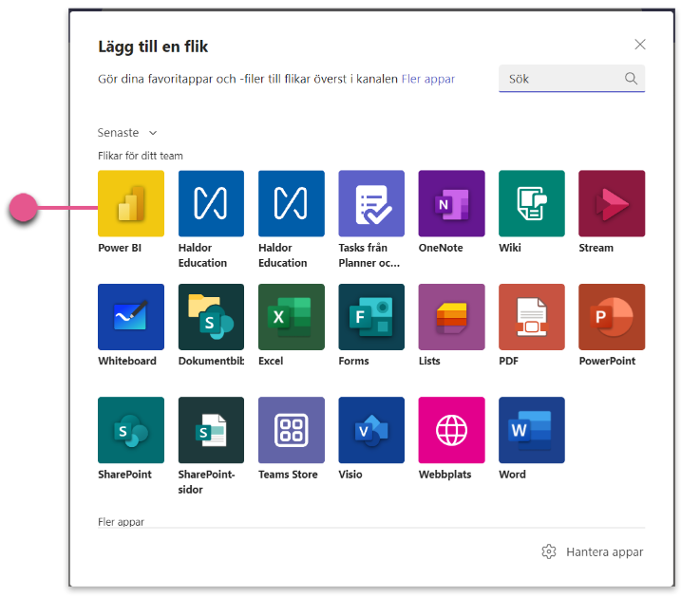Click the Fler appar section heading
The height and width of the screenshot is (616, 700).
[121, 521]
